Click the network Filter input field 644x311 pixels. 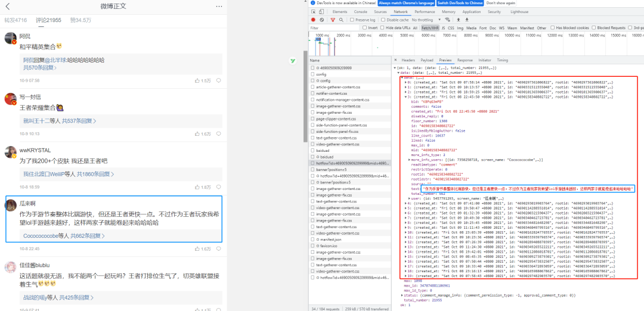[x=333, y=28]
